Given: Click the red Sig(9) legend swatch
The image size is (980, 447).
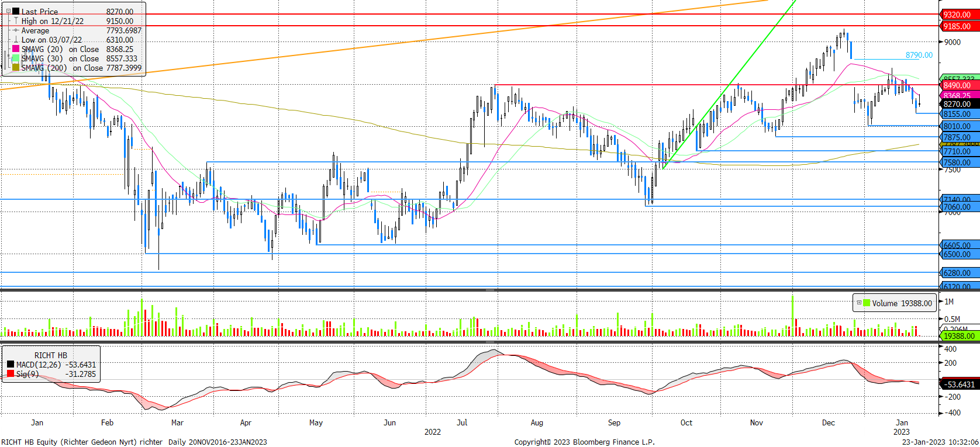Looking at the screenshot, I should point(11,374).
